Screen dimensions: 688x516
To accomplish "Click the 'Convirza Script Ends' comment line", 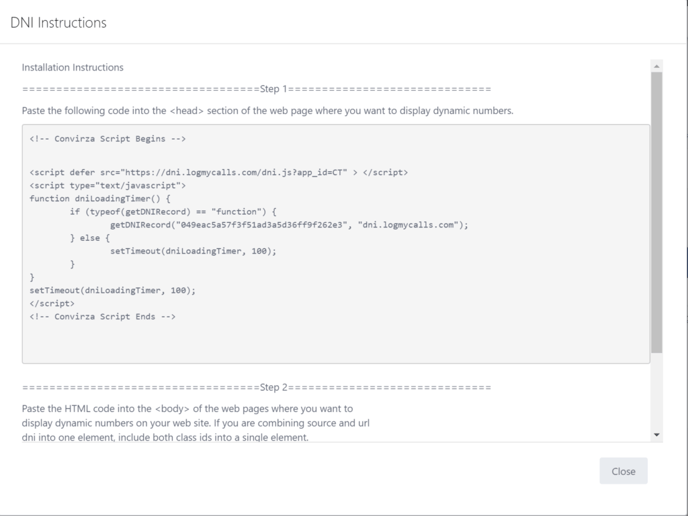I will [x=102, y=317].
